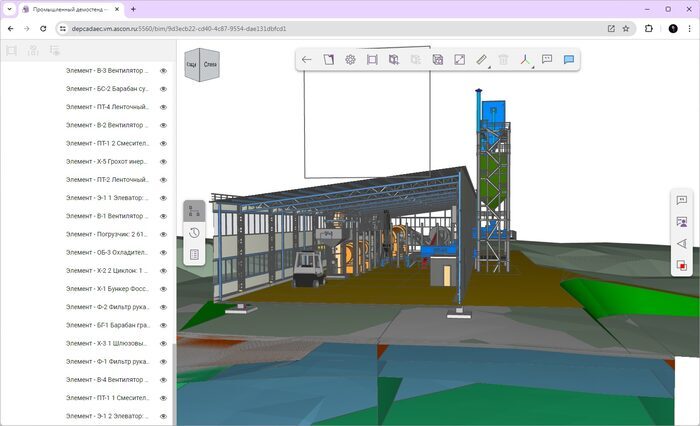Hide element В-3 Вентилятор with eye icon

point(163,71)
